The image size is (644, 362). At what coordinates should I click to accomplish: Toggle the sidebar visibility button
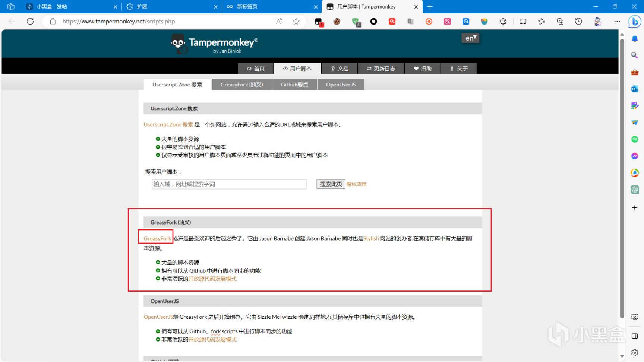point(635,336)
